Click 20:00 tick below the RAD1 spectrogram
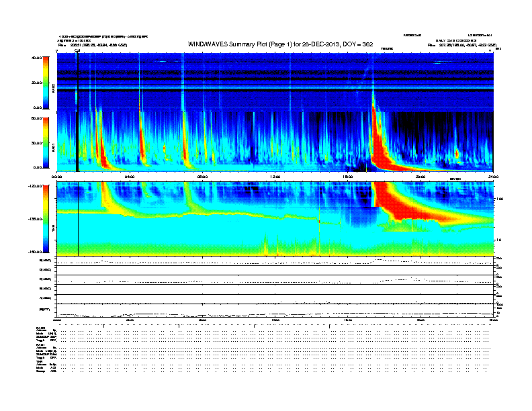The width and height of the screenshot is (532, 411). click(x=420, y=177)
